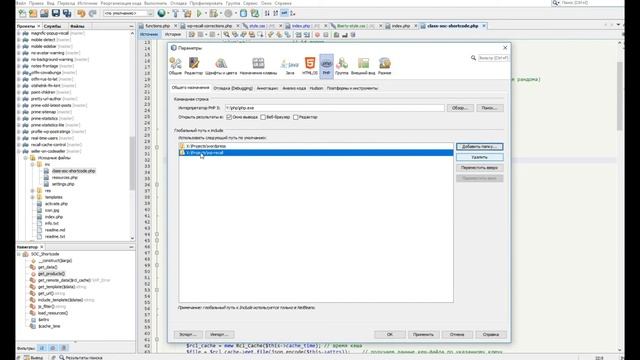
Task: Switch to the Code Analysis (Анализ кода) tab
Action: point(294,88)
